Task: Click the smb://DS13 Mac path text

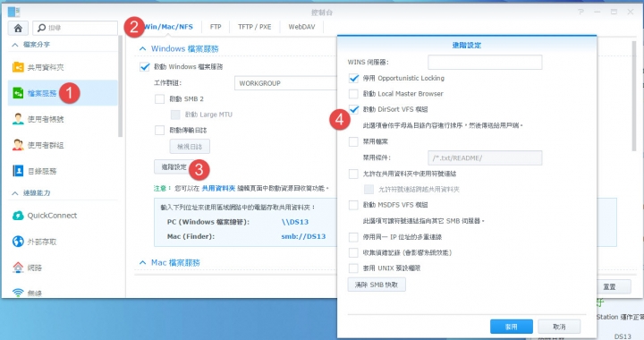Action: (x=303, y=236)
